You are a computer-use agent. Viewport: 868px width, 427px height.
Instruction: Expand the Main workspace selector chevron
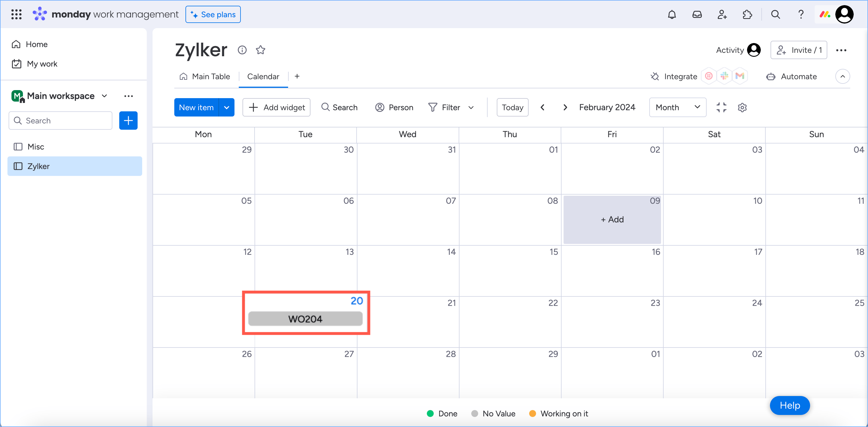[x=104, y=96]
